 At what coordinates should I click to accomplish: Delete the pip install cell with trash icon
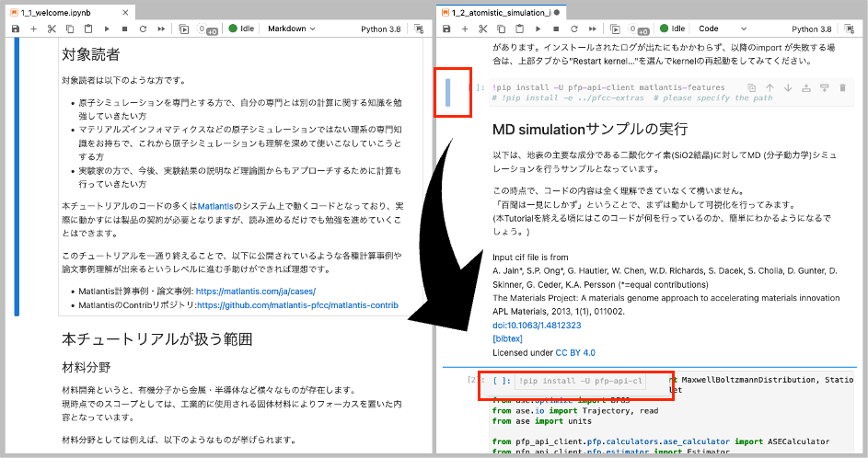click(842, 87)
